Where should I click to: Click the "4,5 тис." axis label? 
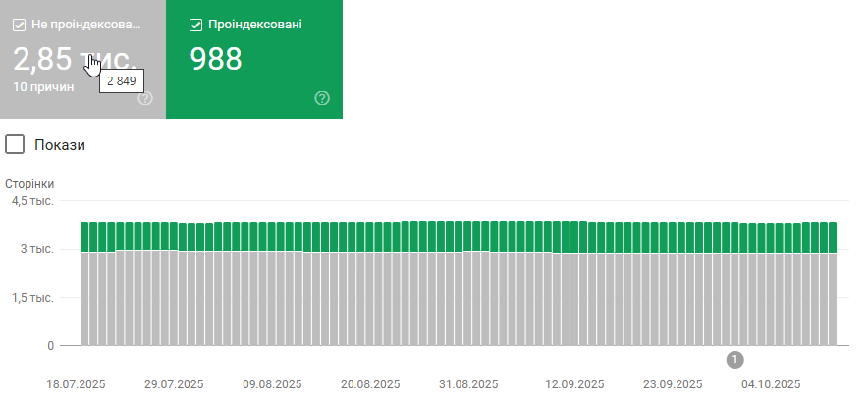[33, 201]
